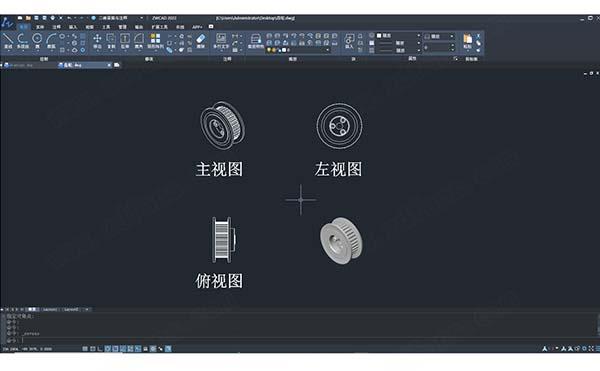
Task: Switch to the Layout1 tab
Action: [50, 309]
